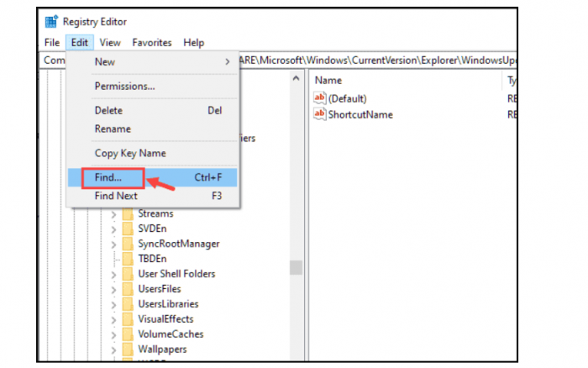Open the New submenu
This screenshot has height=368, width=588.
[152, 62]
